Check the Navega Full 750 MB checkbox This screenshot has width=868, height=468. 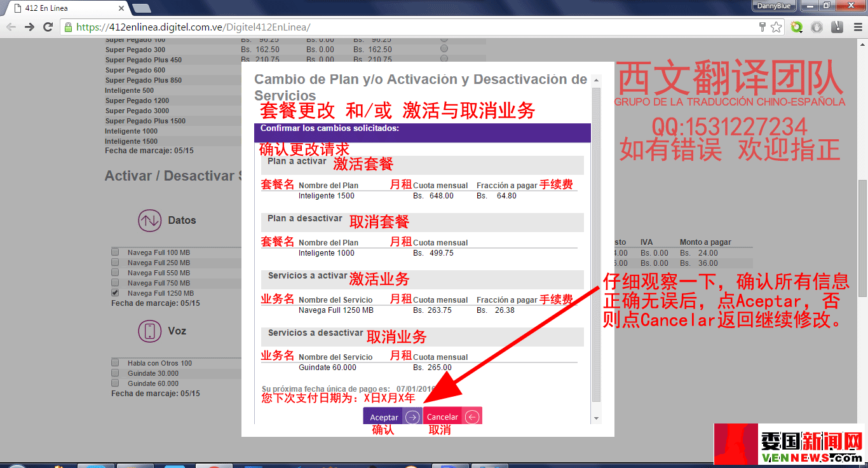(115, 282)
